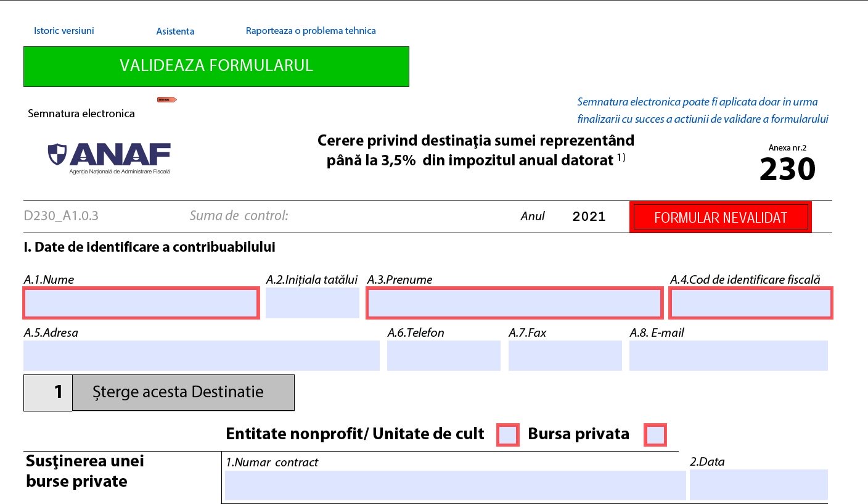This screenshot has height=504, width=868.
Task: Click the electronic signature marker icon
Action: point(166,99)
